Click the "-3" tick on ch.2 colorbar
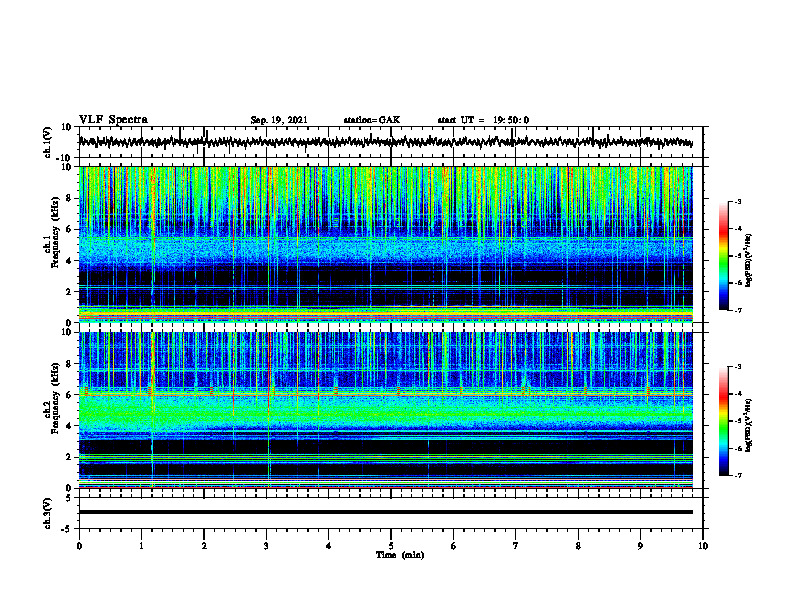The image size is (792, 612). (x=738, y=367)
